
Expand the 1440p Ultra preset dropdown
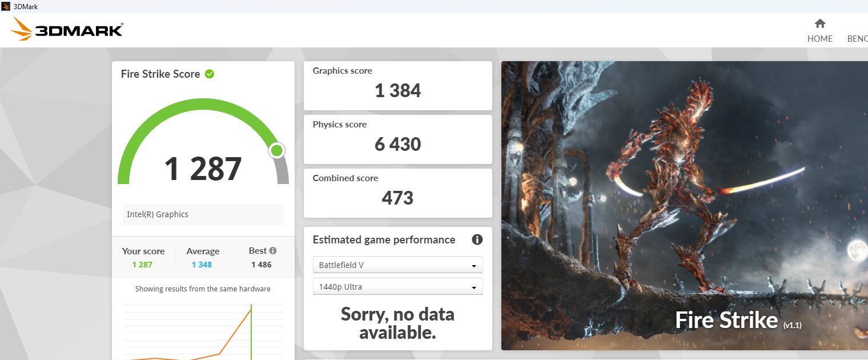click(x=398, y=287)
